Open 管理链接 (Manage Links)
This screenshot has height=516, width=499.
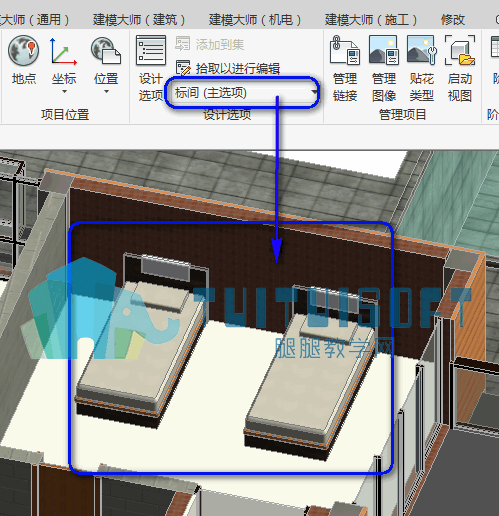(x=345, y=68)
